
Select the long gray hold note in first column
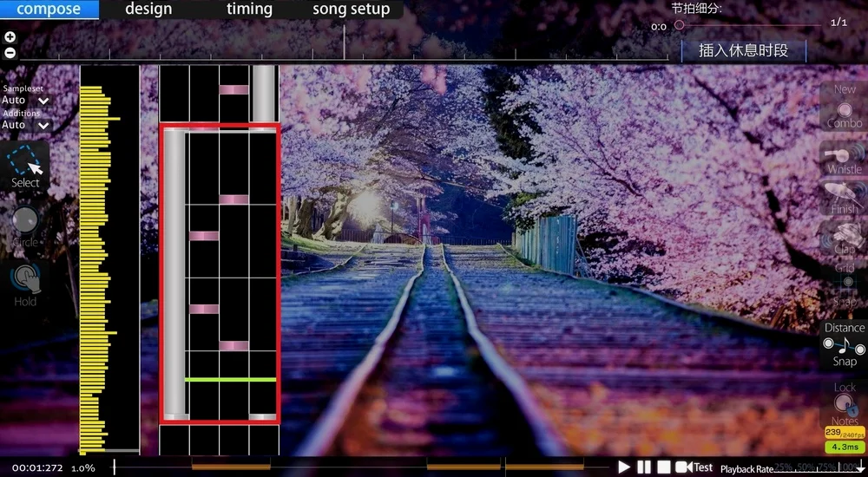pyautogui.click(x=174, y=273)
